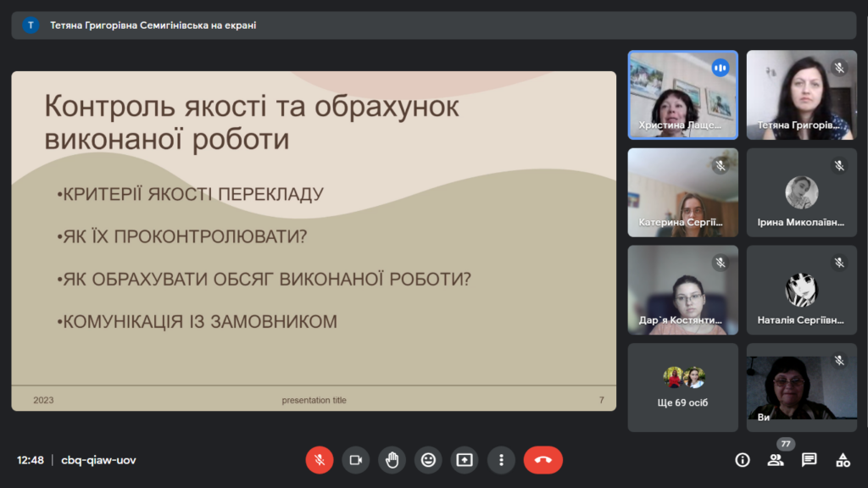Click the present screen icon
The width and height of the screenshot is (868, 488).
click(x=465, y=460)
